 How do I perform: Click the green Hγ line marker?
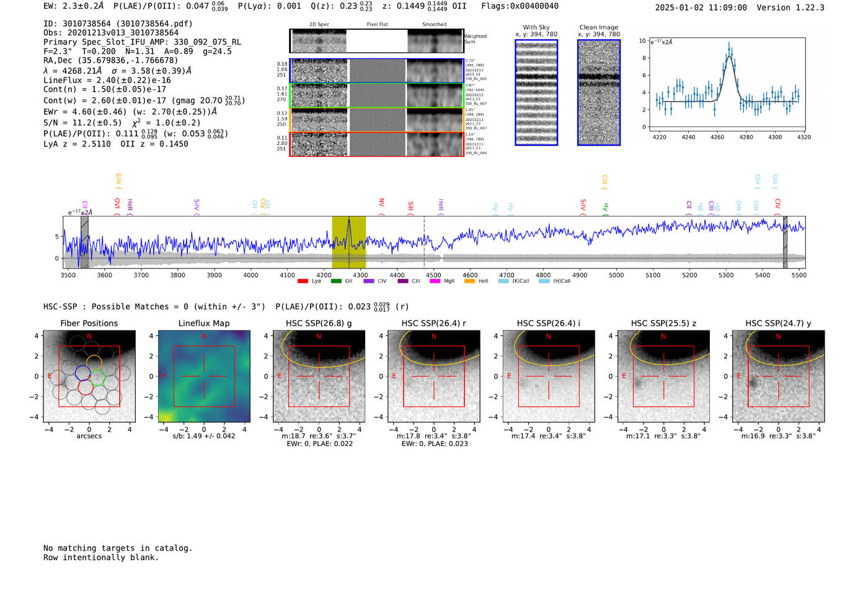pyautogui.click(x=606, y=210)
